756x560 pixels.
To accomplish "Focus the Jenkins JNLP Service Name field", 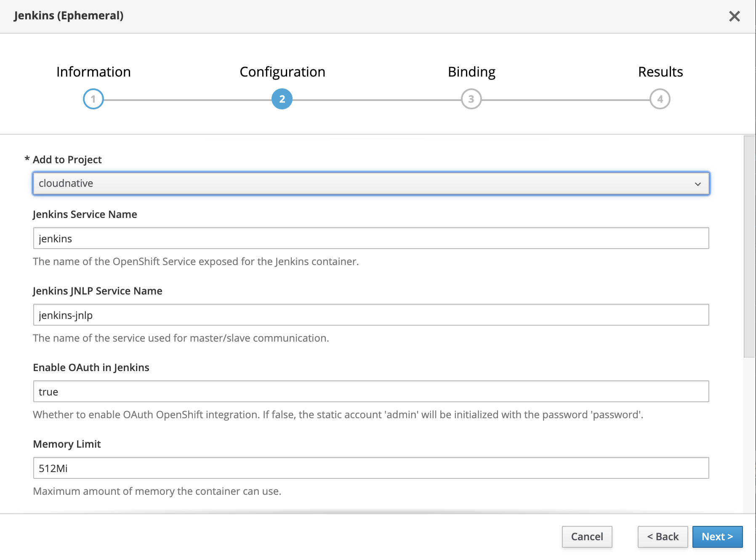I will (x=371, y=315).
